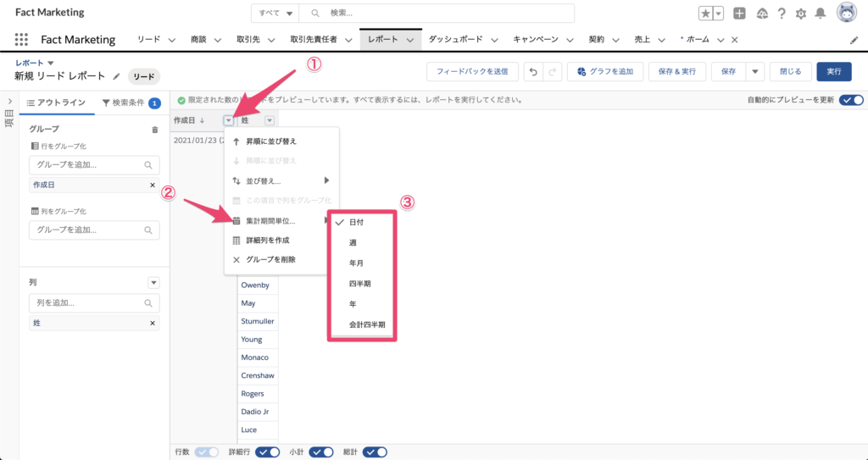The height and width of the screenshot is (460, 868).
Task: Click the undo arrow button
Action: 533,72
